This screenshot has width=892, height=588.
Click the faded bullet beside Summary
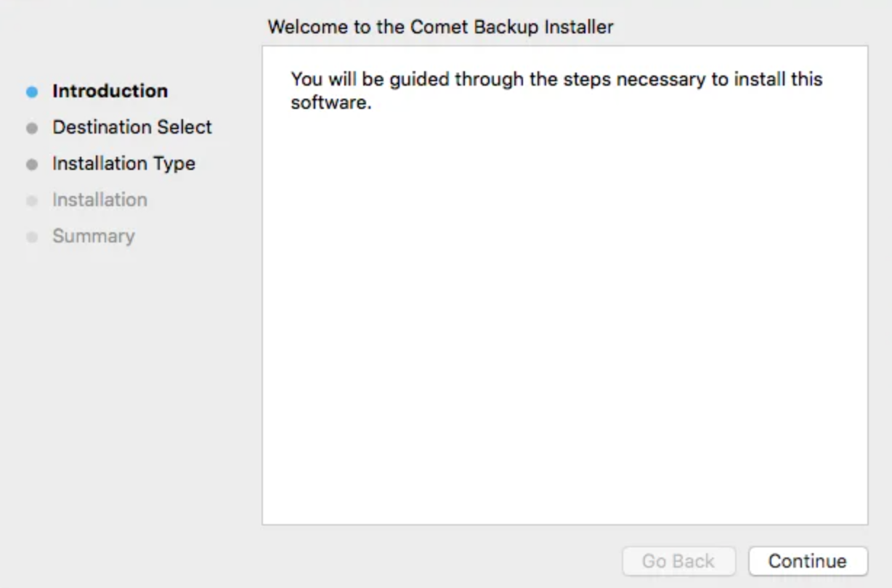32,237
